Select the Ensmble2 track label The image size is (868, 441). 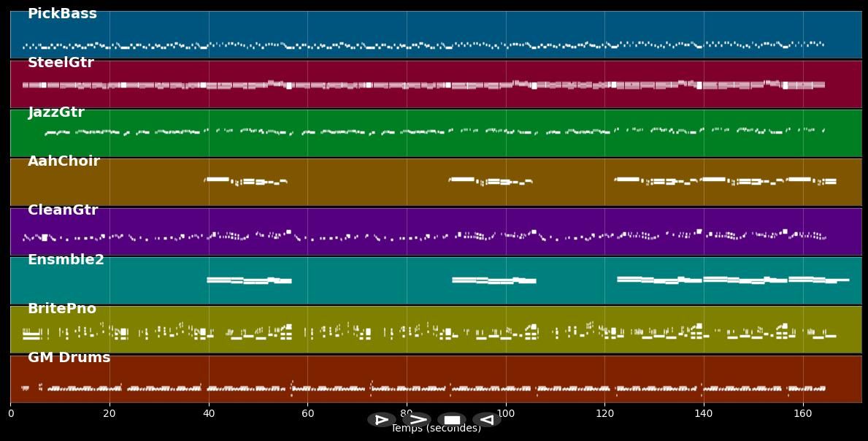[66, 260]
